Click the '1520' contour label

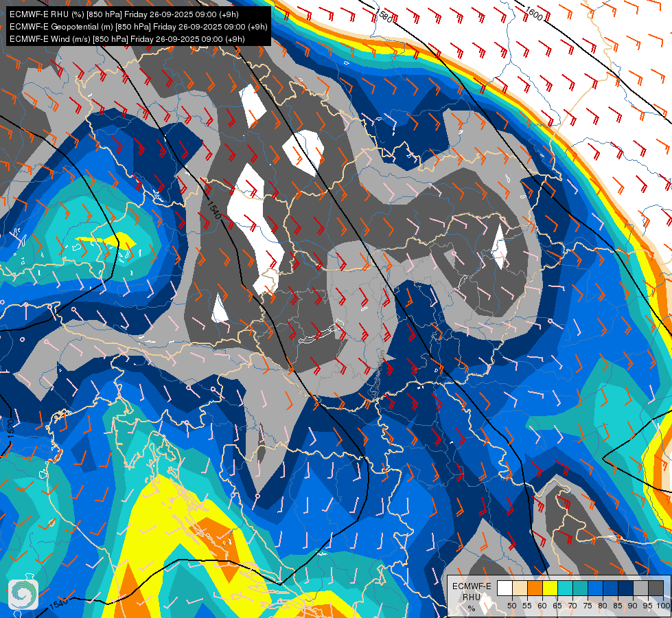point(11,428)
